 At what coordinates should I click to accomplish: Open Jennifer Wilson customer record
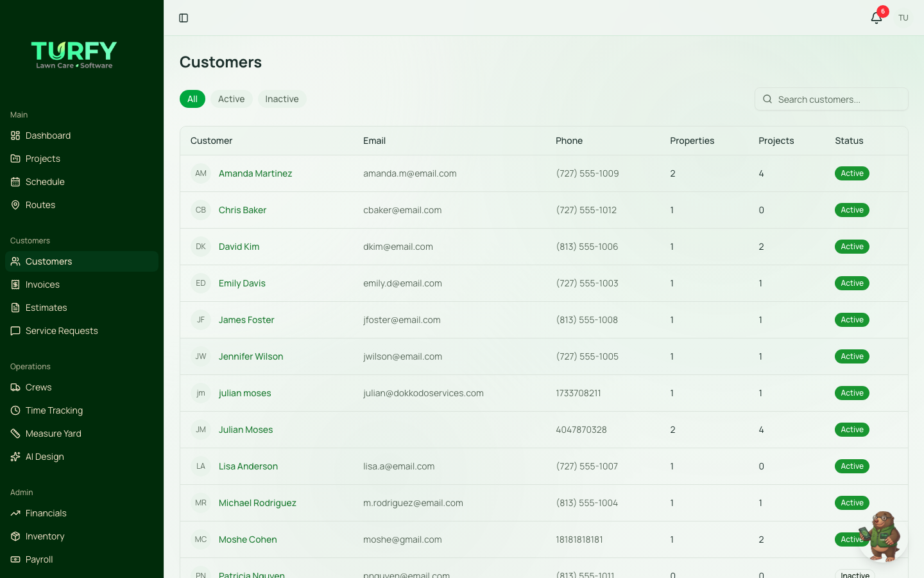tap(251, 356)
